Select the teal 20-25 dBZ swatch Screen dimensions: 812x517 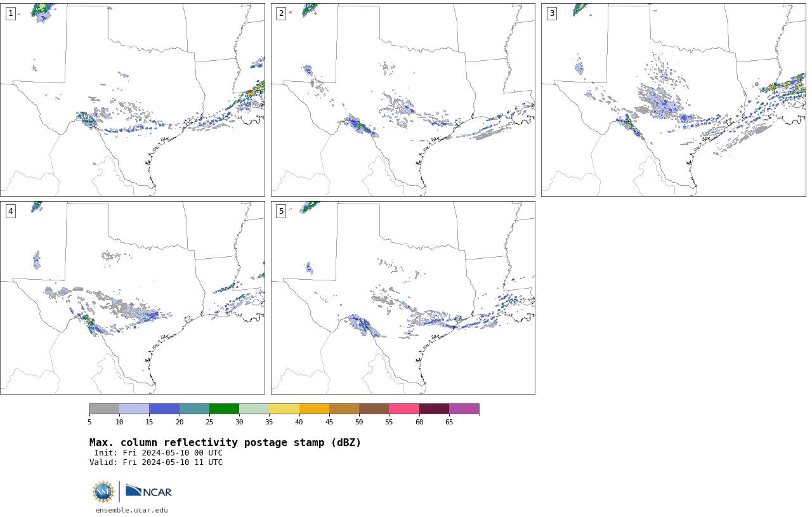click(194, 409)
